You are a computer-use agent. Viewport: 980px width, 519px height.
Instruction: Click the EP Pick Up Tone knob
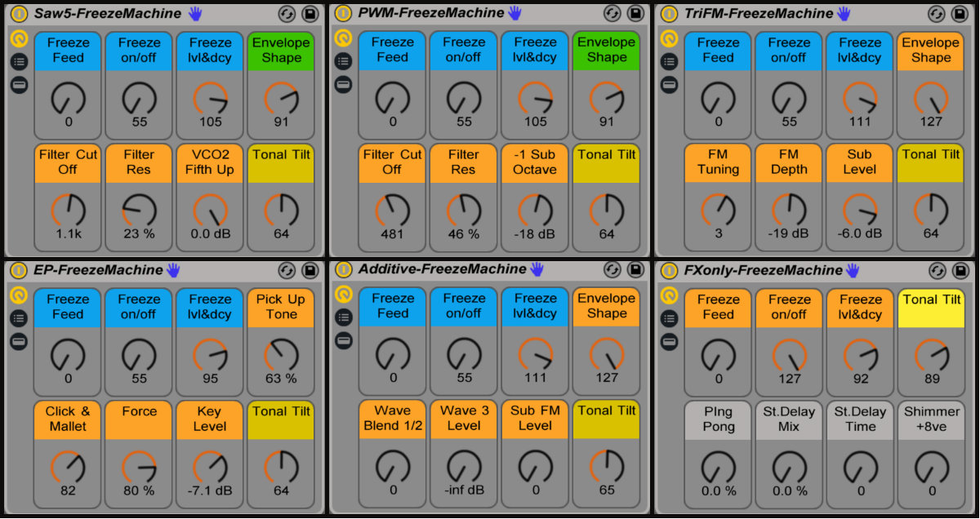281,355
